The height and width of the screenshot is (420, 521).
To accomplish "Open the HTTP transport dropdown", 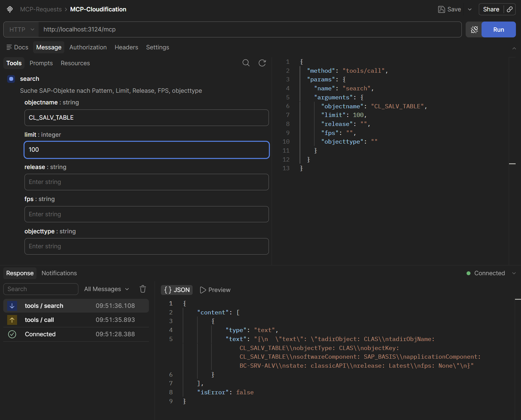I will [x=21, y=29].
